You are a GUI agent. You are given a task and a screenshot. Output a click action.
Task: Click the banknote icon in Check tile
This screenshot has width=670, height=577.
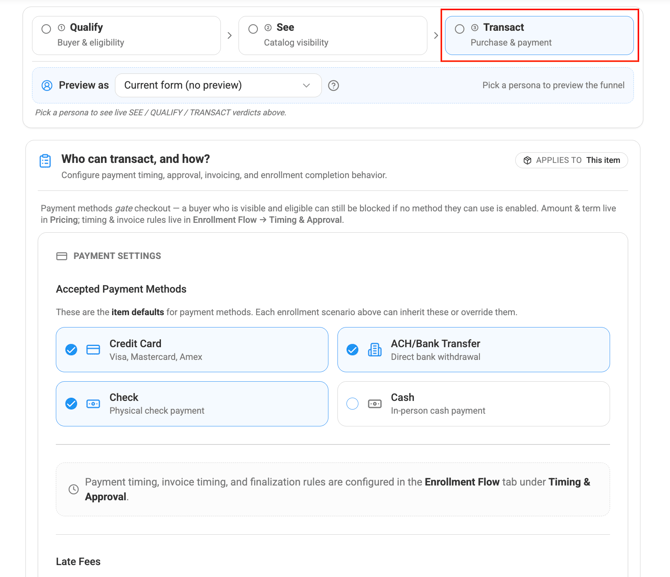coord(93,403)
